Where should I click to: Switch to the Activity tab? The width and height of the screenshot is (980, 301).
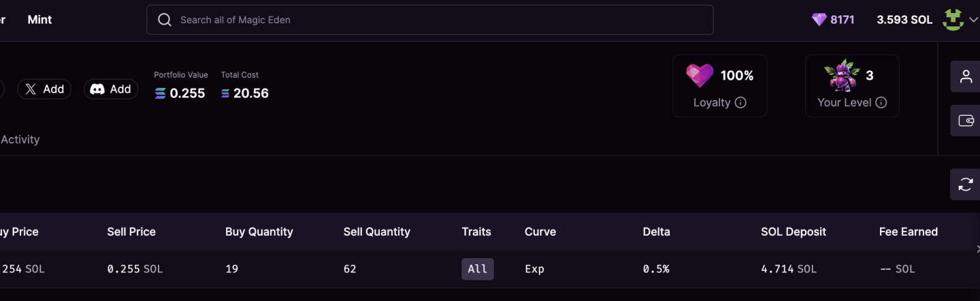tap(20, 140)
